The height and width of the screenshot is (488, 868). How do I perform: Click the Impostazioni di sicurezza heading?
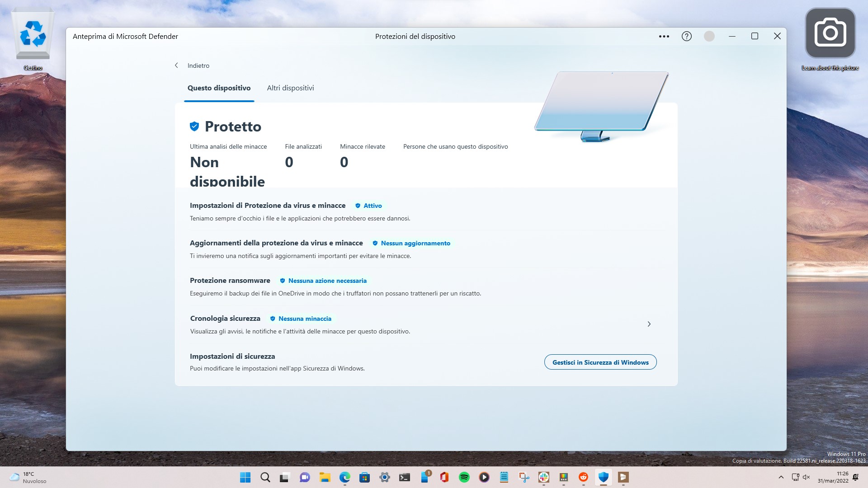pos(232,357)
